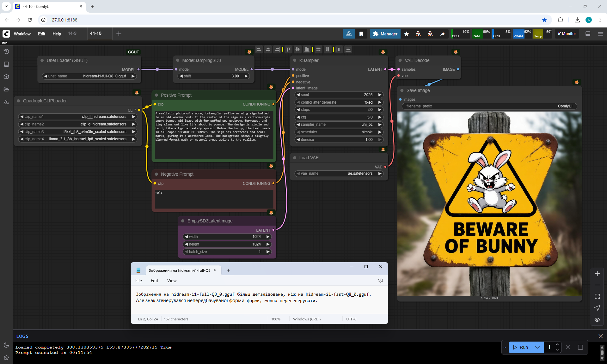Viewport: 607px width, 364px height.
Task: Click the fit view icon in canvas controls
Action: coord(597,296)
